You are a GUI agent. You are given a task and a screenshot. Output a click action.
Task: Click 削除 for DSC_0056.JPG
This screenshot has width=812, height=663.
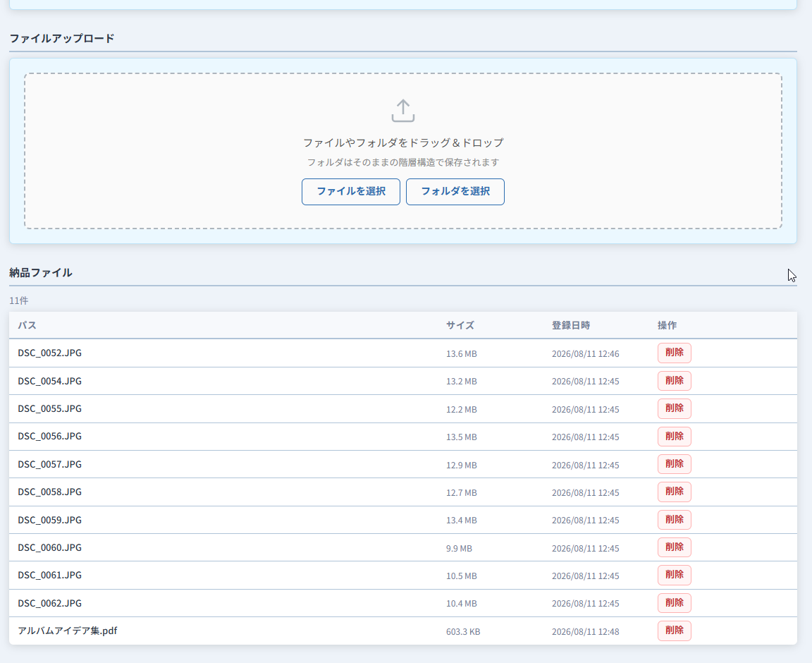[675, 437]
